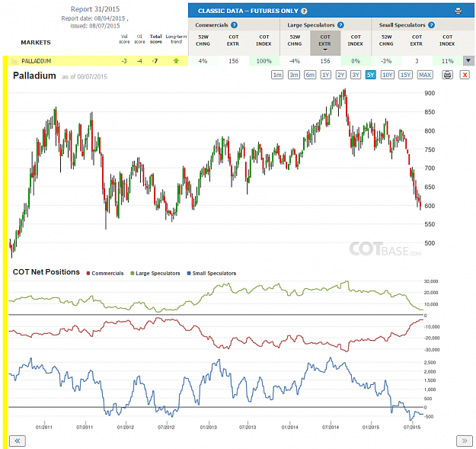Image resolution: width=476 pixels, height=449 pixels.
Task: Toggle Commercials series in legend
Action: tap(105, 274)
